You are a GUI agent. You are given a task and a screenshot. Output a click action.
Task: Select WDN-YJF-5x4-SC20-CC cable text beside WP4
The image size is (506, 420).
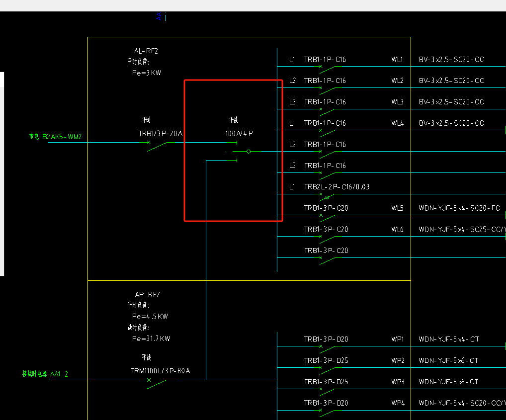pyautogui.click(x=460, y=403)
